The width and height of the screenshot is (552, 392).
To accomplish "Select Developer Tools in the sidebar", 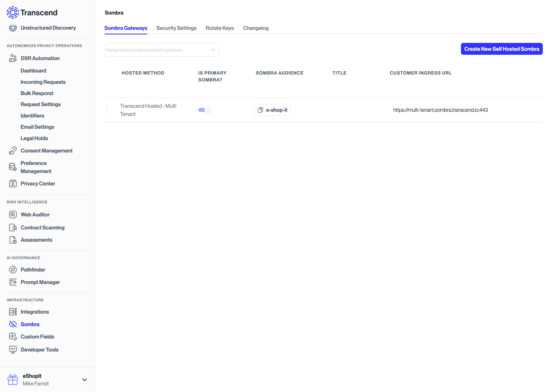I will 39,350.
